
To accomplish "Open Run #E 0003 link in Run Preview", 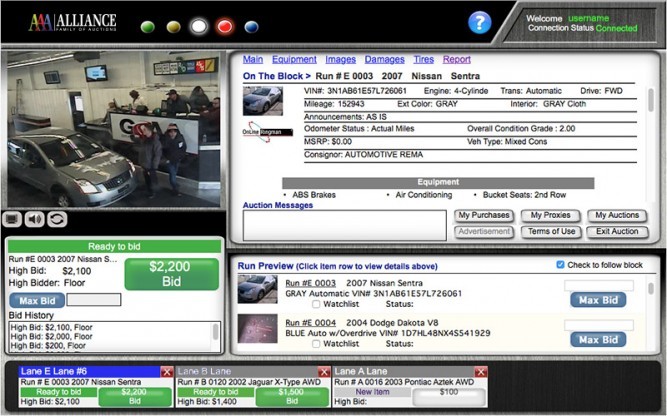I will 310,283.
